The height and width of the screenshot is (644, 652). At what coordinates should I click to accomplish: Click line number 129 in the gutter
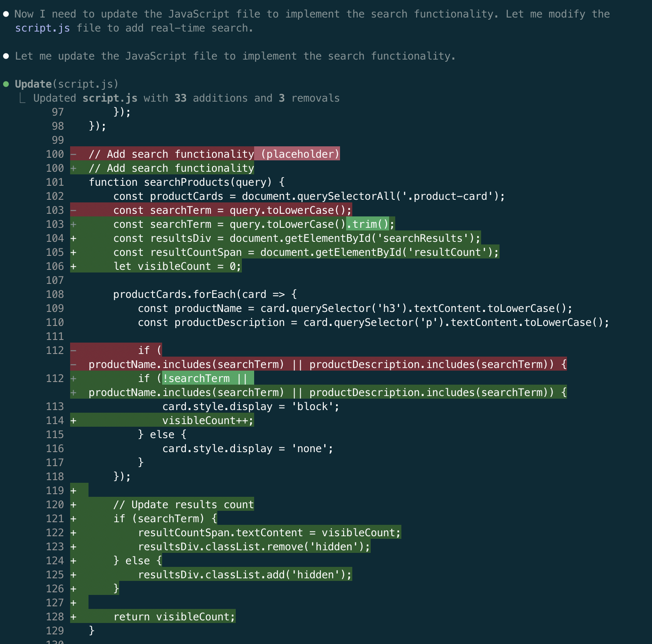pyautogui.click(x=55, y=631)
